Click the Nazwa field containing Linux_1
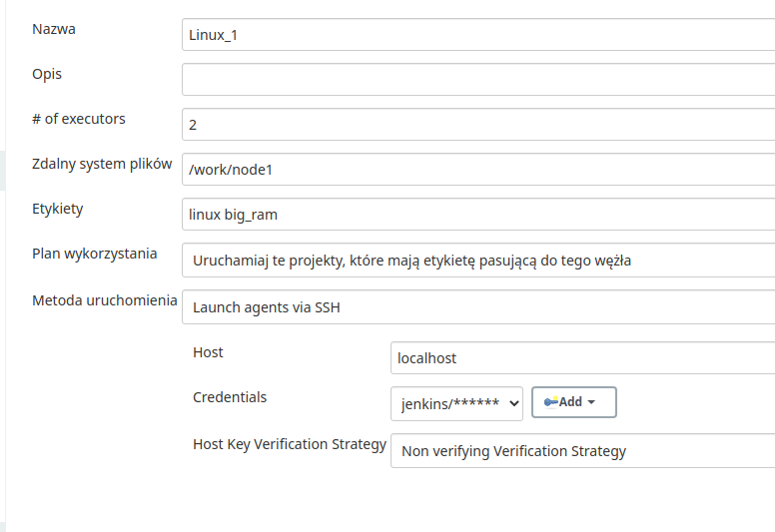This screenshot has width=775, height=532. tap(478, 35)
